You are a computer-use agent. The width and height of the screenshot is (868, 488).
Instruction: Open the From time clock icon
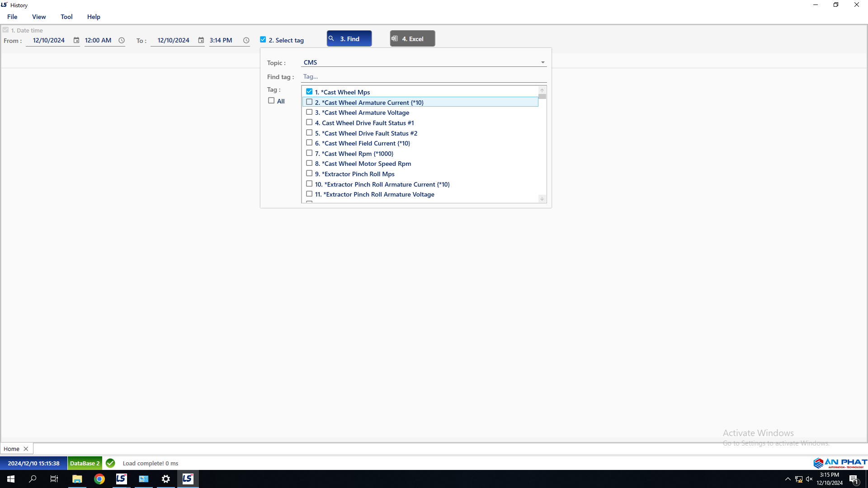[122, 40]
